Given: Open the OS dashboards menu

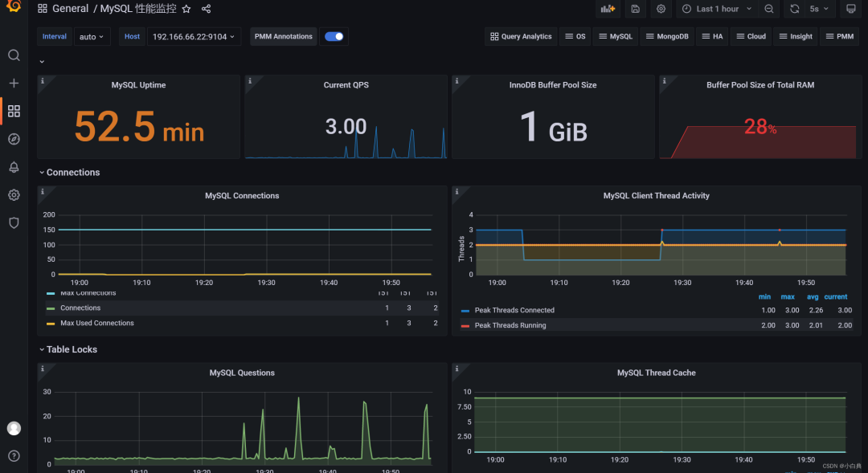Looking at the screenshot, I should pos(575,36).
